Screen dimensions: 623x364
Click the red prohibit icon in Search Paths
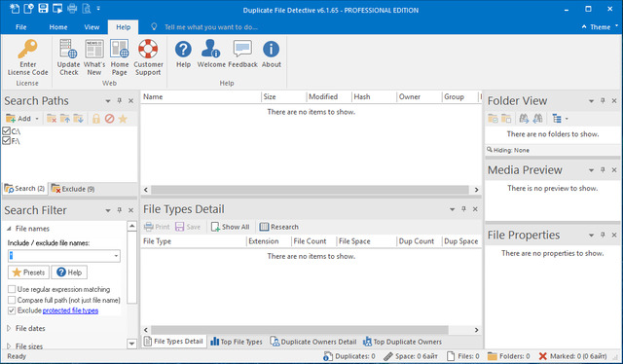(110, 119)
